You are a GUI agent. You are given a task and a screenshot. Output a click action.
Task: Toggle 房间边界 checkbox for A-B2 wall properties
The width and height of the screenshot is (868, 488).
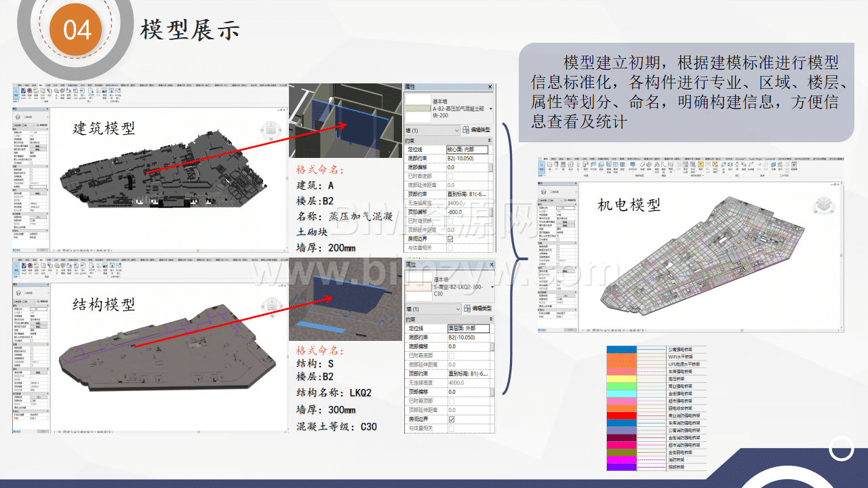click(450, 239)
